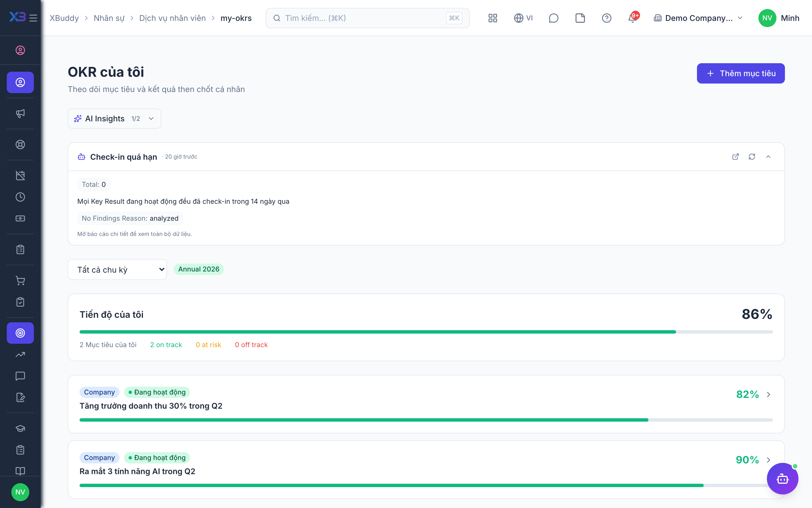The image size is (812, 508).
Task: Expand the 82% Tăng trưởng doanh thu objective
Action: (768, 395)
